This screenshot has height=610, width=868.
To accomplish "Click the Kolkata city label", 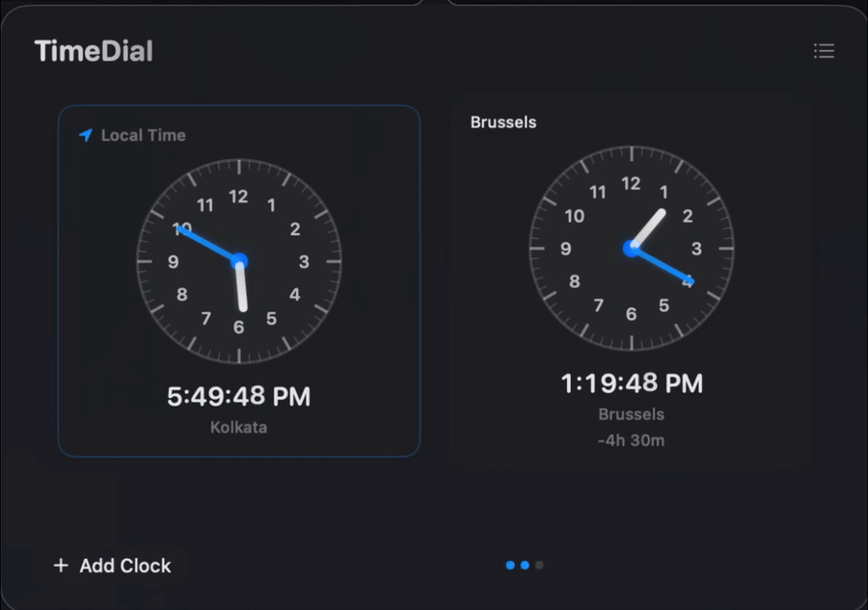I will [x=238, y=427].
